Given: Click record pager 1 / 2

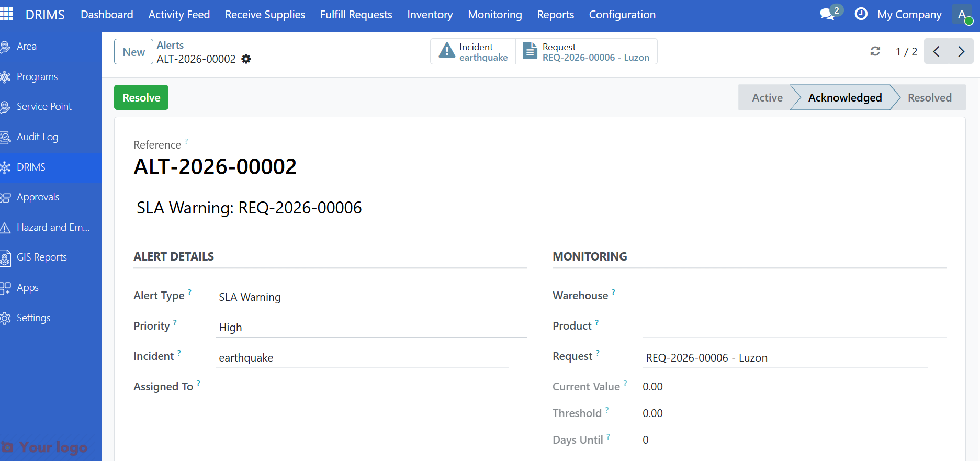Looking at the screenshot, I should [x=906, y=51].
